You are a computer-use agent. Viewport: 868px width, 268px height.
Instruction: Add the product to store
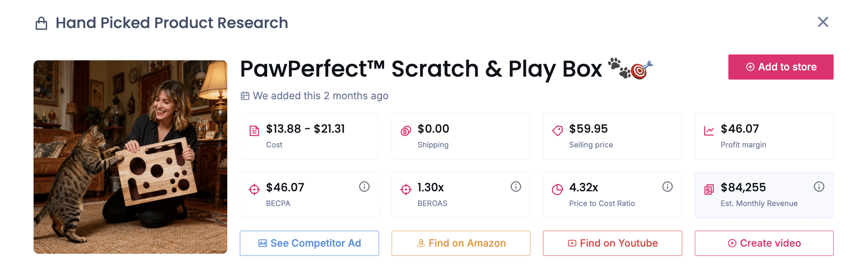click(x=780, y=67)
